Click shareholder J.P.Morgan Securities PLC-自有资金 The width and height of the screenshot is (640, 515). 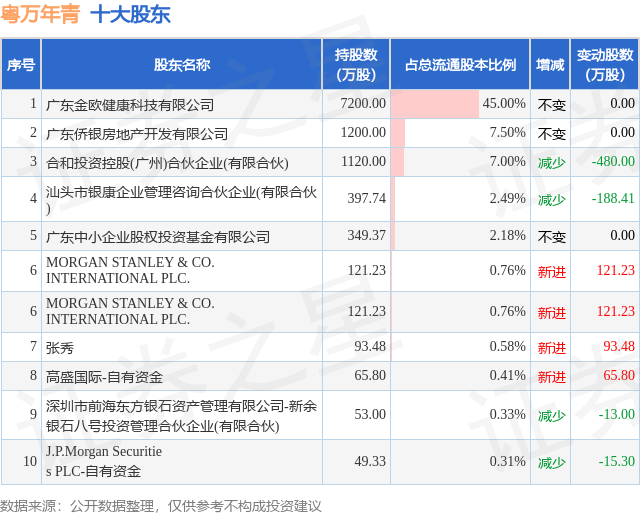[104, 461]
